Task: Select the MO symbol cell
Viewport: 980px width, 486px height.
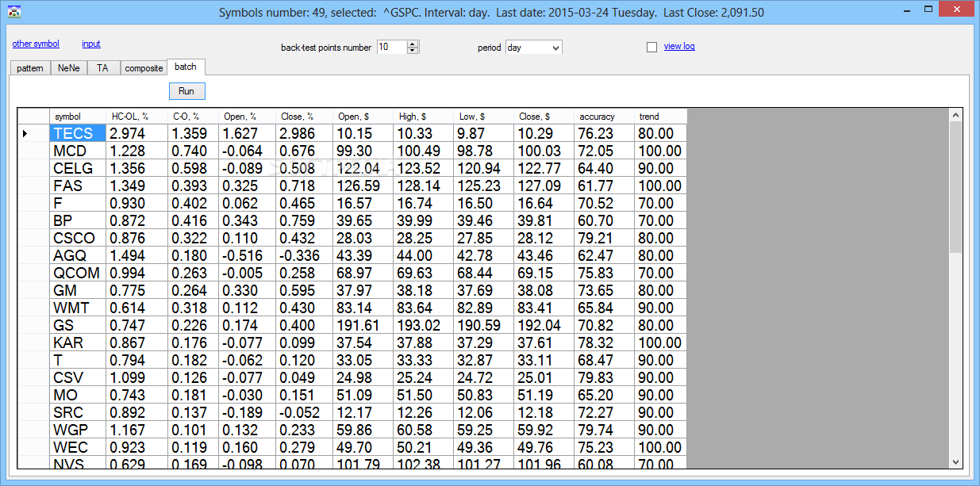Action: pyautogui.click(x=78, y=396)
